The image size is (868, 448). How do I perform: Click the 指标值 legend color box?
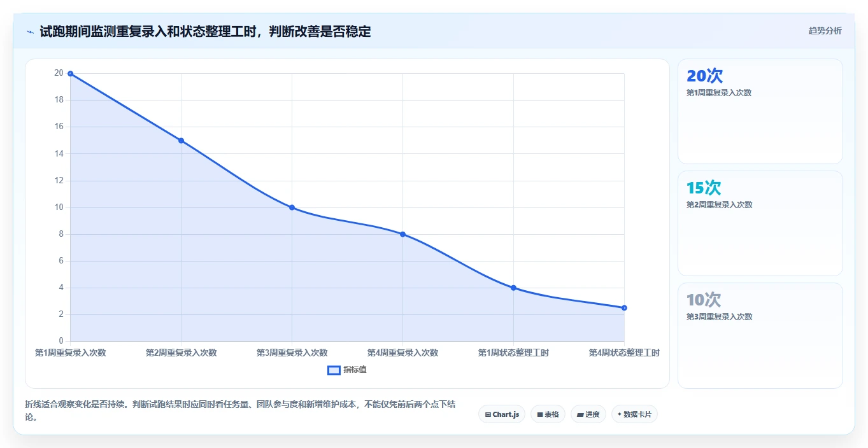[x=334, y=370]
